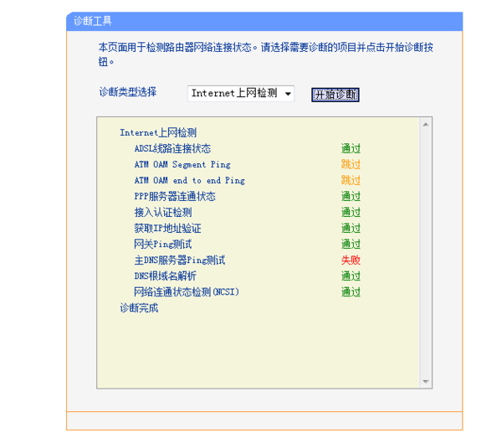Click the 跳过 result for ATM OAM Segment Ping
Viewport: 502px width, 448px height.
coord(351,164)
